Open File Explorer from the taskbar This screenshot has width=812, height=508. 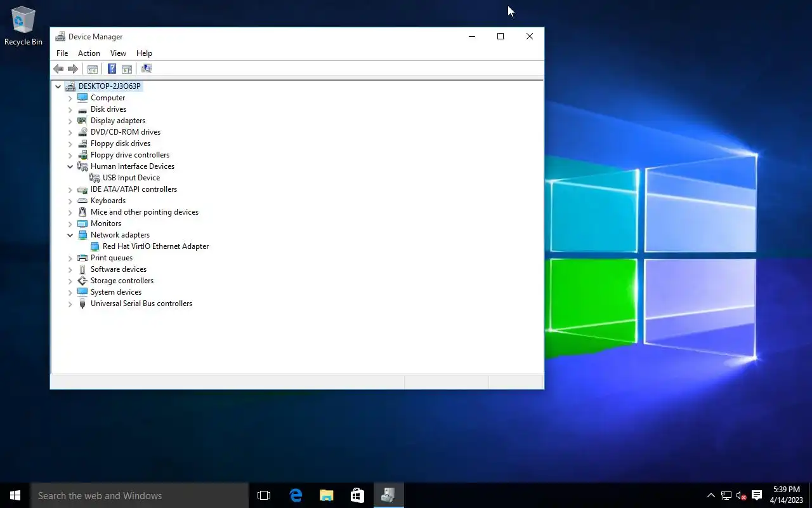tap(327, 495)
